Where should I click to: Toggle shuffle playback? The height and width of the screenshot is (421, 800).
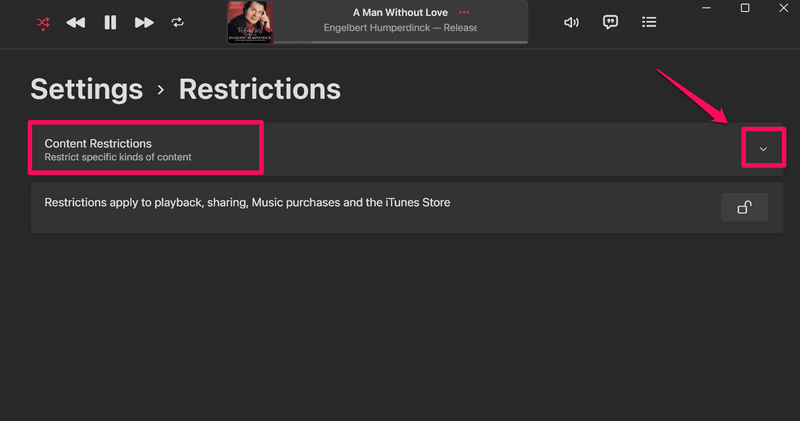click(43, 22)
